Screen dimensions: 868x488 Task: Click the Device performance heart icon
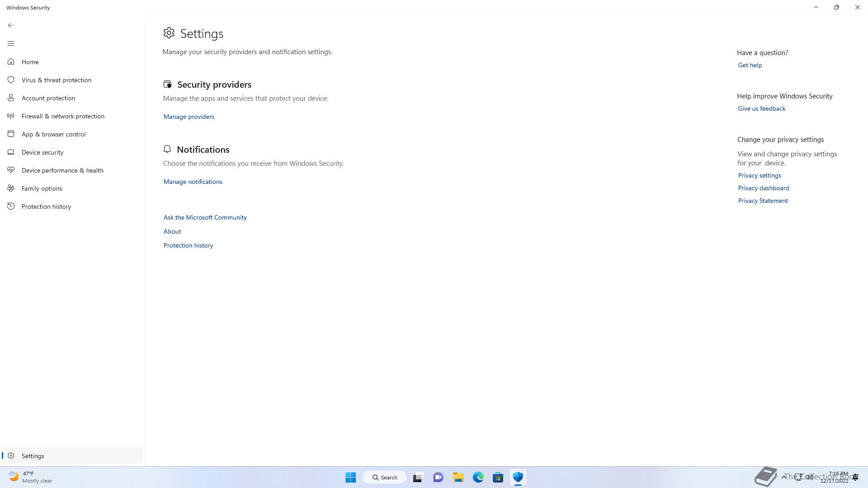(11, 170)
